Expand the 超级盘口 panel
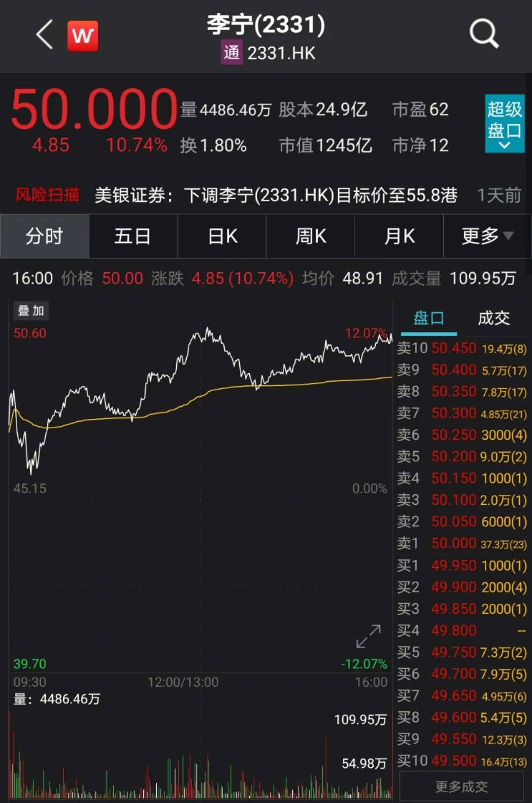 point(504,123)
